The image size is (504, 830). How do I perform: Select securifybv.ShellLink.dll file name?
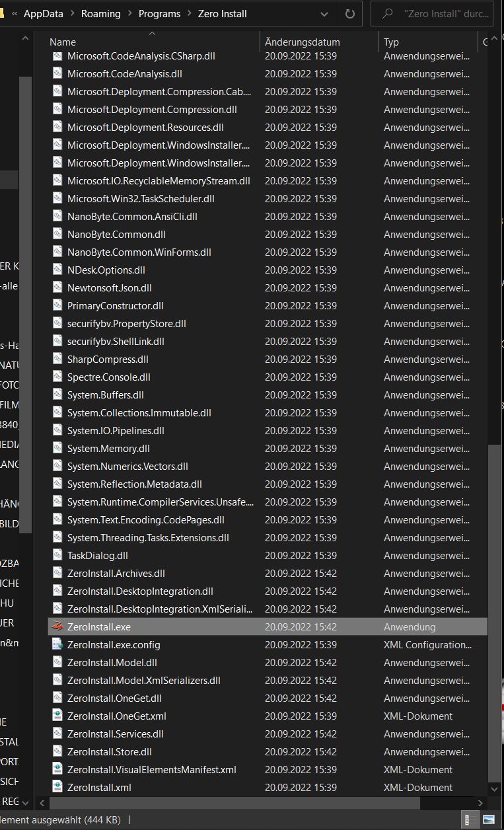coord(116,342)
